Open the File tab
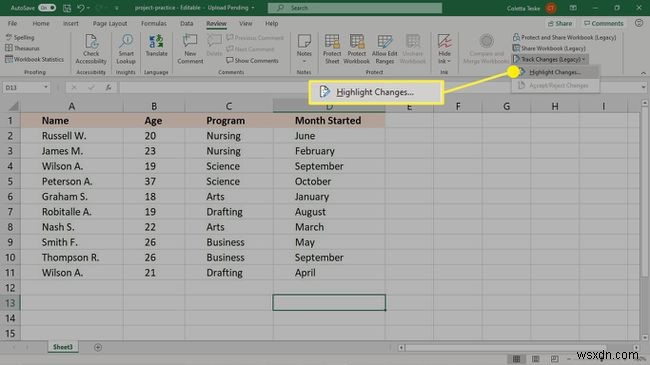Screen dimensions: 650x365 [12, 24]
